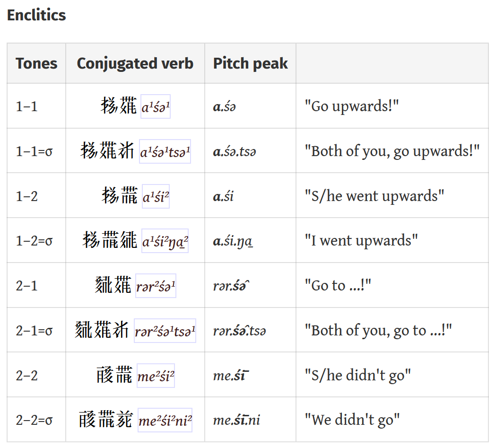Click the tone cell labeled 1–2
496x448 pixels.
click(x=27, y=196)
